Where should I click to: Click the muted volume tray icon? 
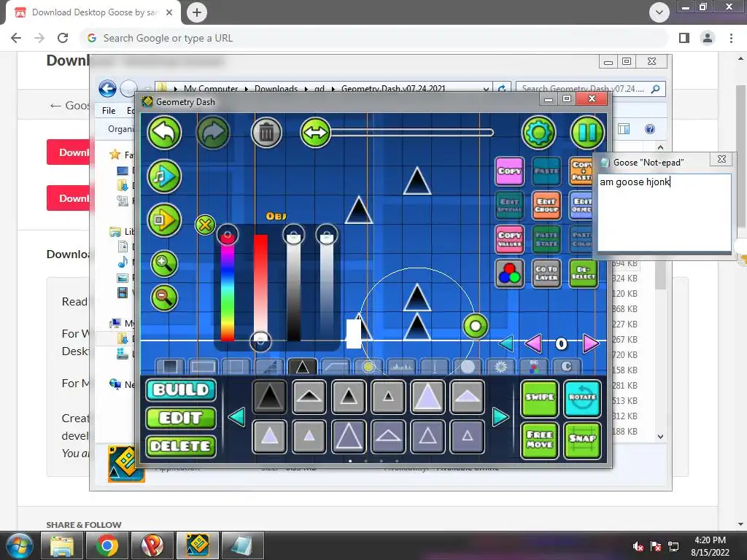point(638,546)
